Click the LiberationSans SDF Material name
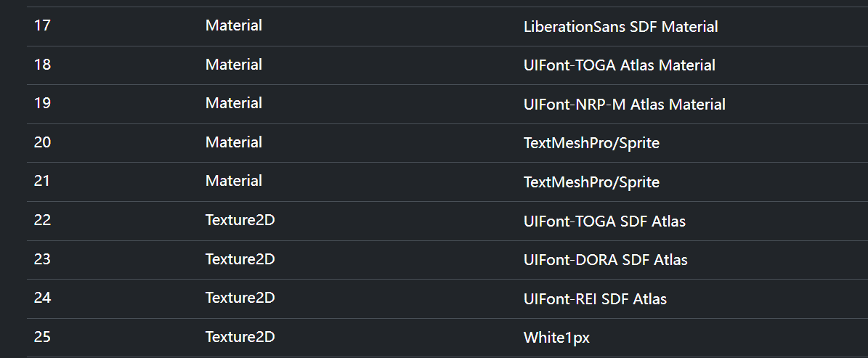The height and width of the screenshot is (358, 868). (620, 27)
